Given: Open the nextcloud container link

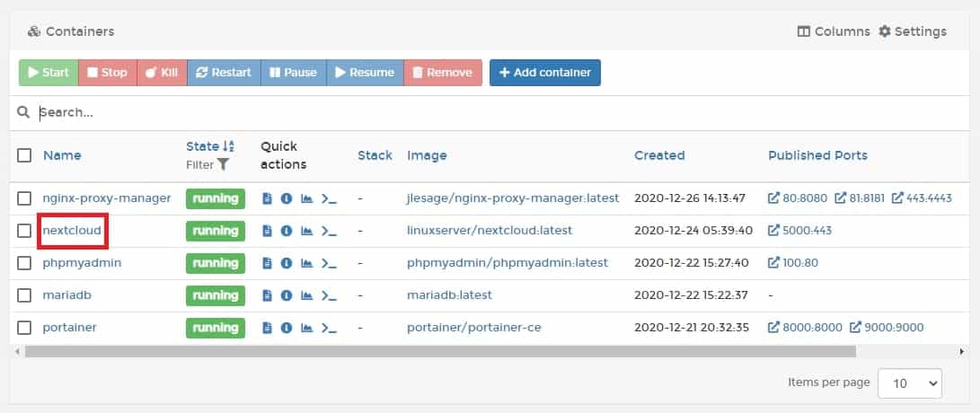Looking at the screenshot, I should [72, 231].
